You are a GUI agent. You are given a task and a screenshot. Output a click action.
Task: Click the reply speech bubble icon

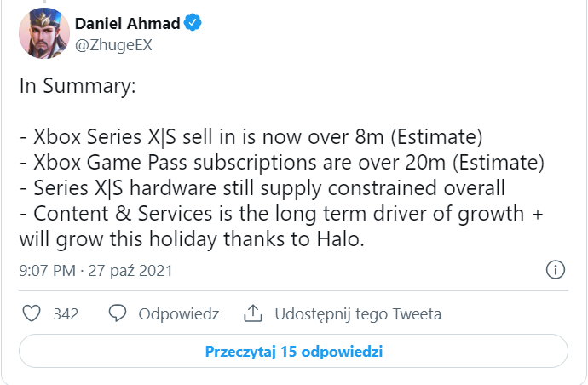click(x=118, y=314)
